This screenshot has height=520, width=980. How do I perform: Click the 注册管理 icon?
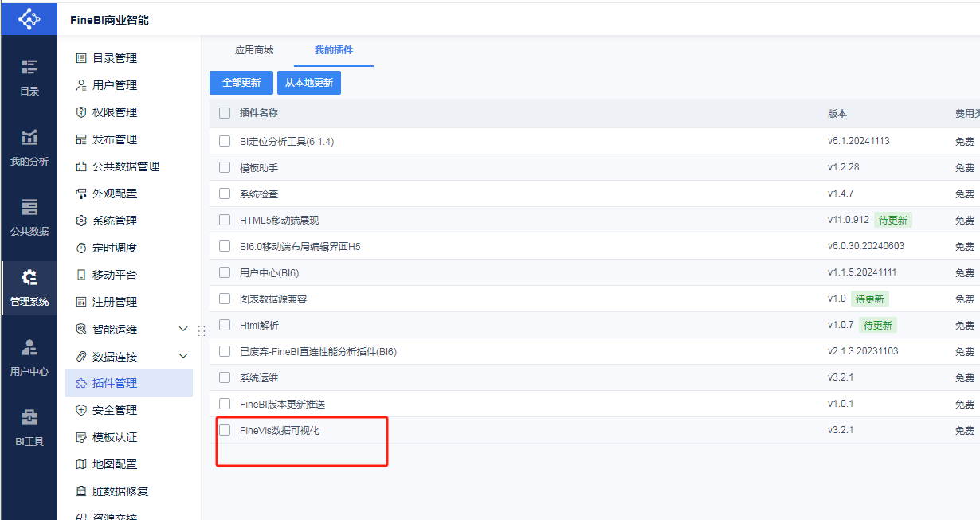tap(80, 302)
